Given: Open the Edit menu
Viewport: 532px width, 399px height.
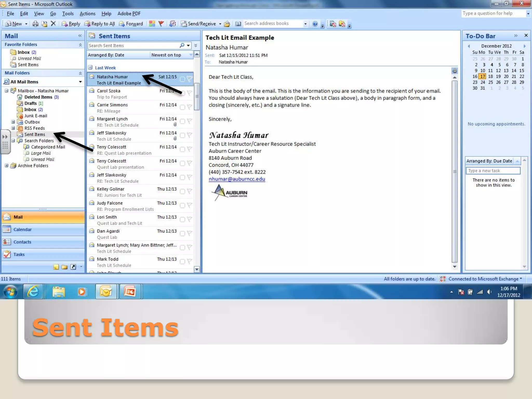Looking at the screenshot, I should click(24, 14).
